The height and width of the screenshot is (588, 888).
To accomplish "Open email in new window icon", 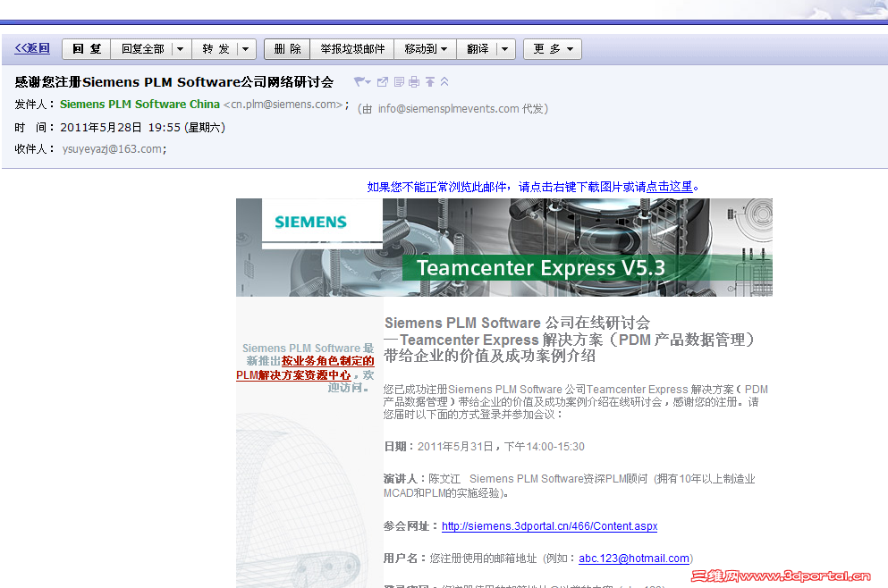I will [382, 82].
